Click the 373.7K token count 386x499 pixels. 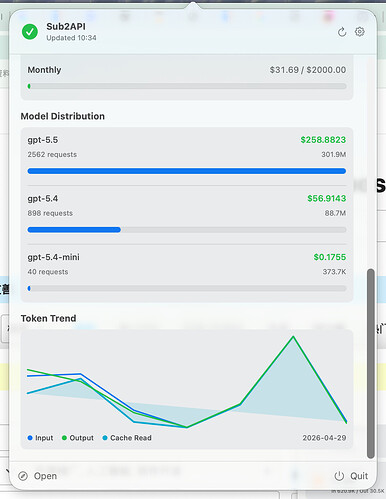pos(334,272)
